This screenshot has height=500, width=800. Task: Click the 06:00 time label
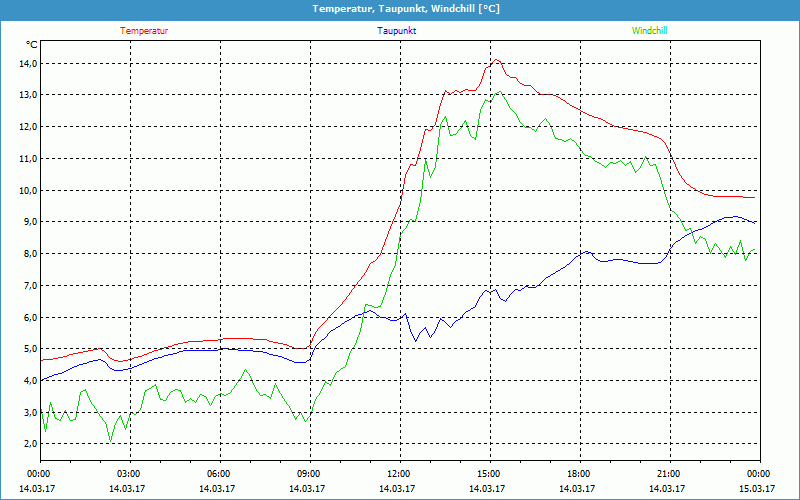pyautogui.click(x=220, y=474)
